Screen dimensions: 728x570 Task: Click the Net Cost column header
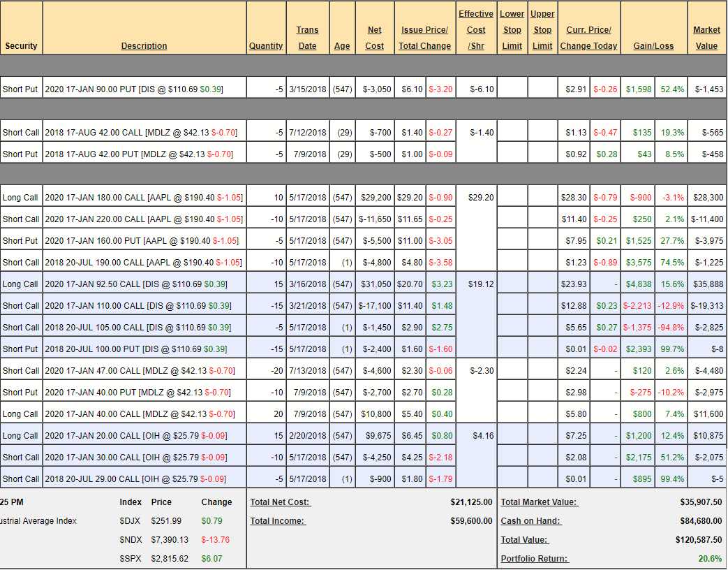click(x=375, y=38)
